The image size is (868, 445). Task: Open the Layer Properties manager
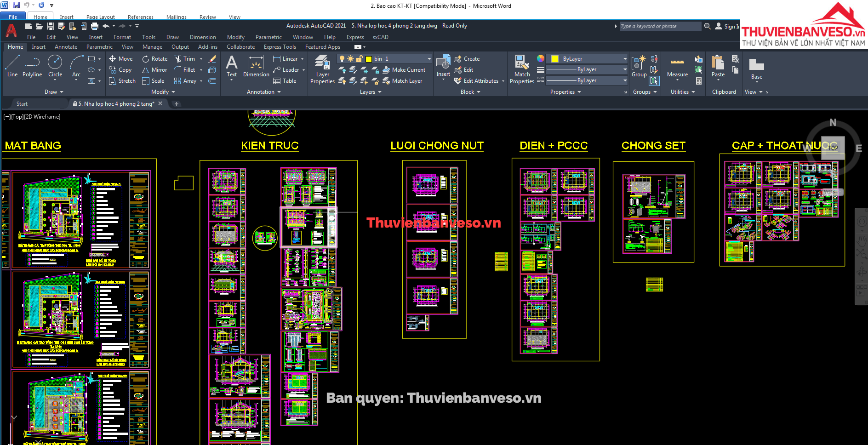point(322,69)
